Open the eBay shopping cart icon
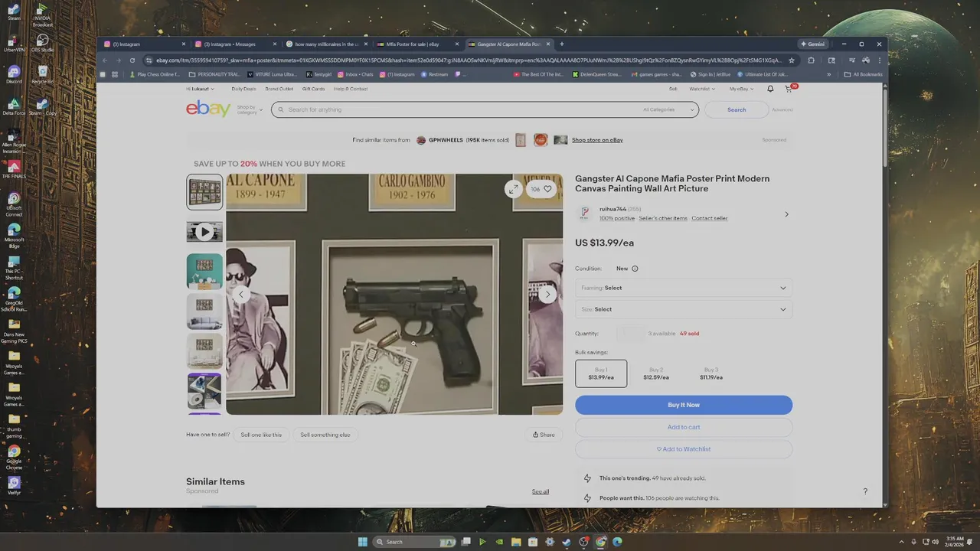The height and width of the screenshot is (551, 980). (x=789, y=89)
